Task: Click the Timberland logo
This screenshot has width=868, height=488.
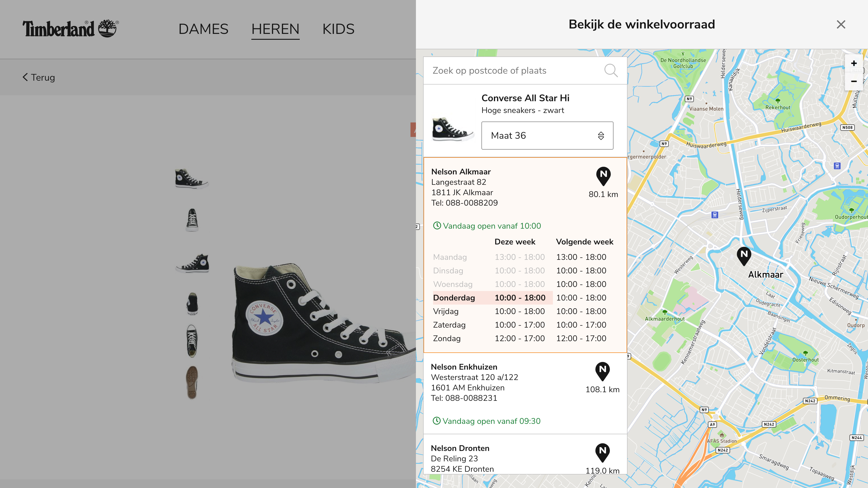Action: [71, 29]
